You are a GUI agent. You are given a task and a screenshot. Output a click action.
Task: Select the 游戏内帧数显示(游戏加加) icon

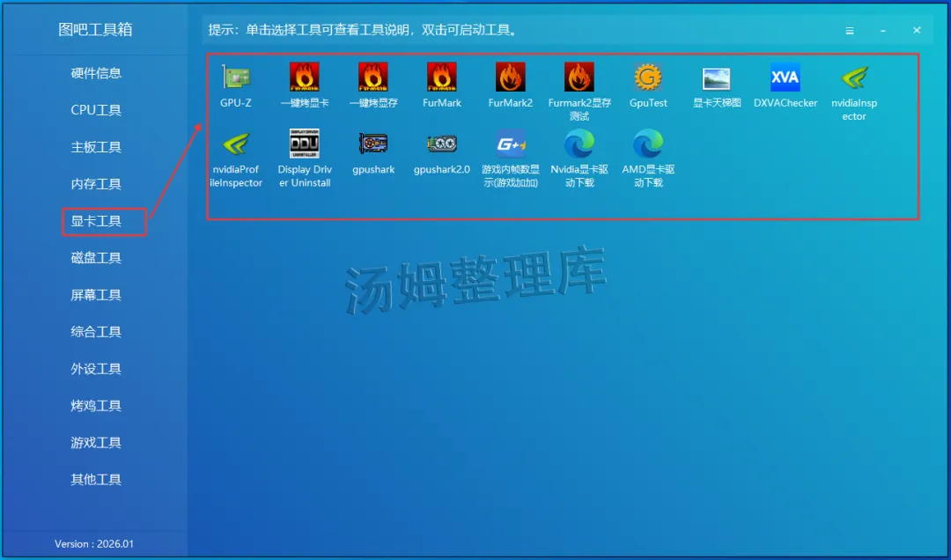click(x=510, y=144)
